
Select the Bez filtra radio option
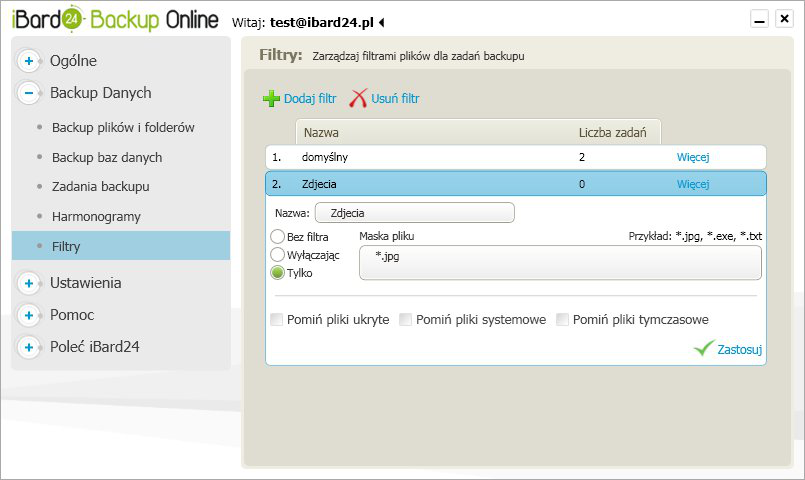tap(277, 236)
